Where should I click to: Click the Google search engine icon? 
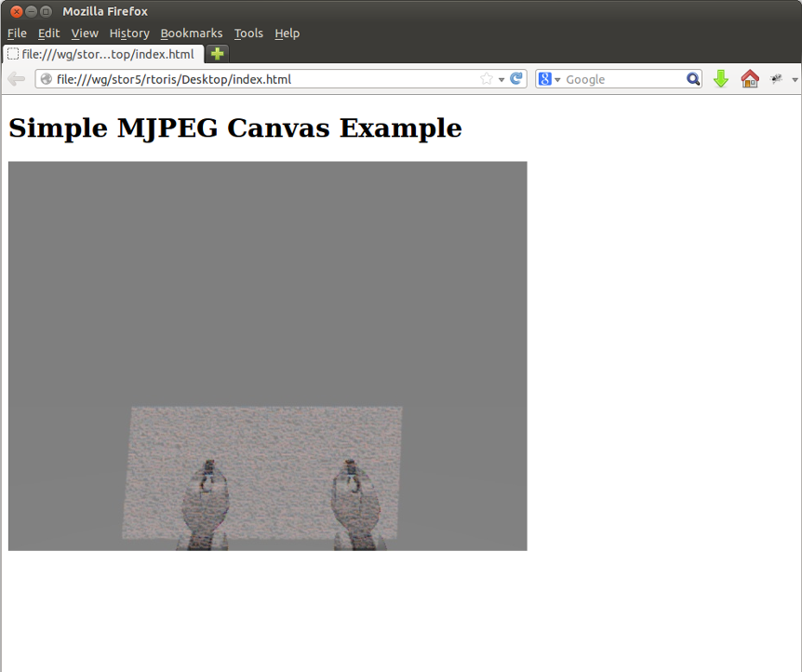[x=545, y=79]
